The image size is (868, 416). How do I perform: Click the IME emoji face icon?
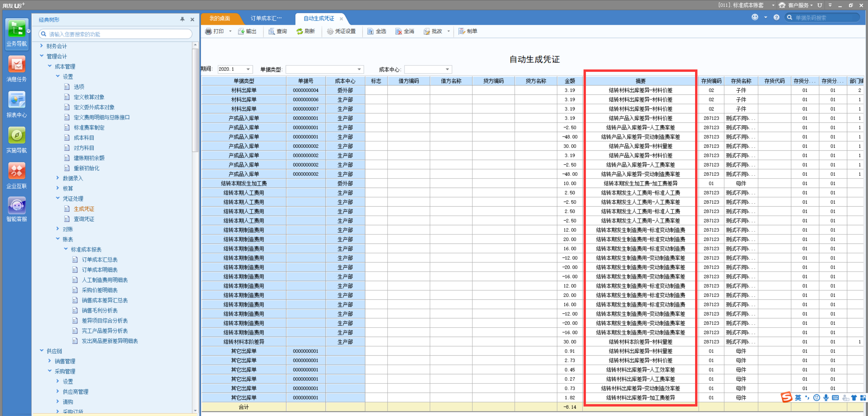point(817,398)
